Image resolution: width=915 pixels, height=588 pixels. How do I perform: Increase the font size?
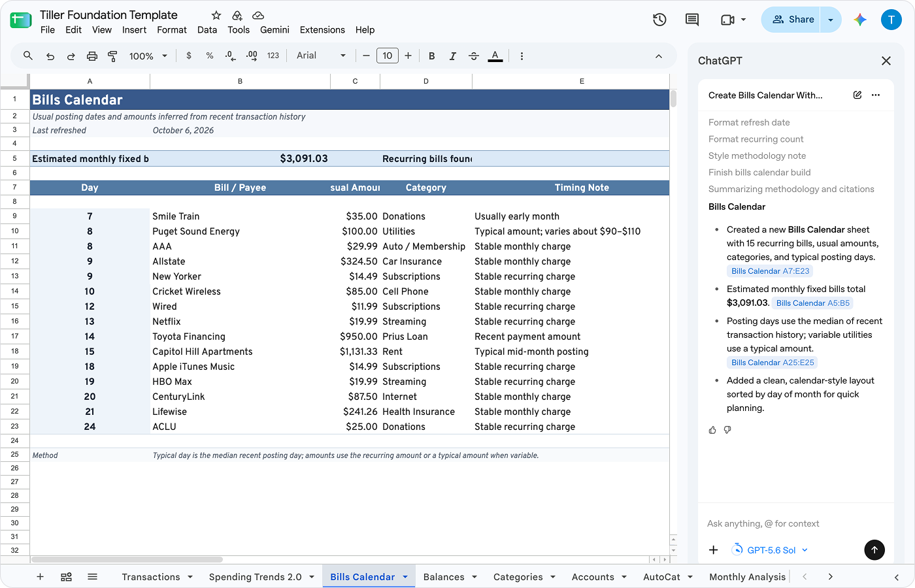(408, 56)
